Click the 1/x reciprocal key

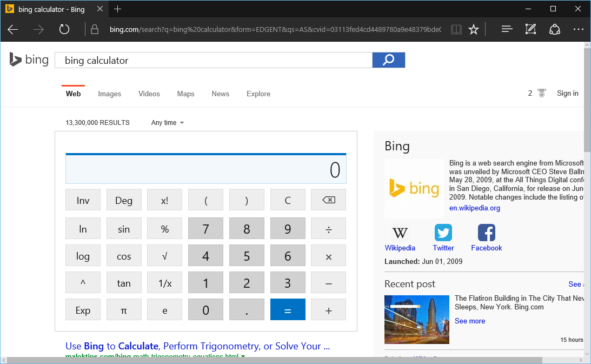(x=165, y=283)
